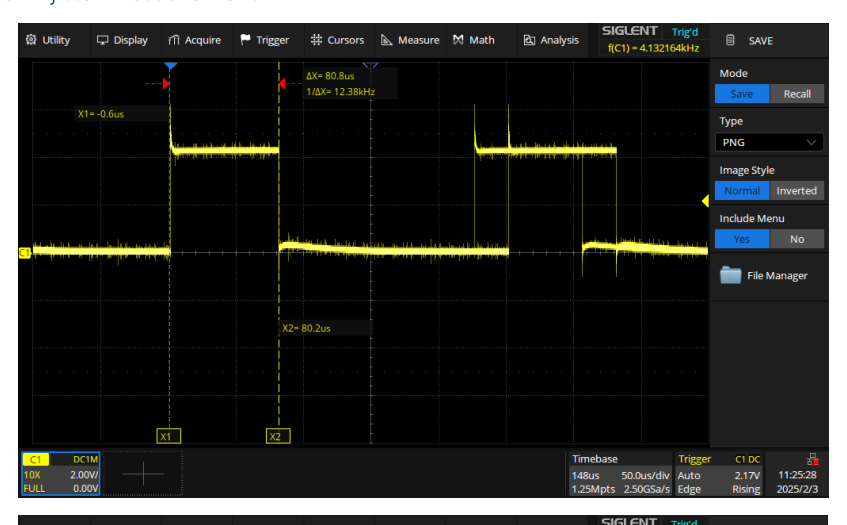Click the Utility gear icon
The height and width of the screenshot is (525, 847).
pyautogui.click(x=31, y=39)
